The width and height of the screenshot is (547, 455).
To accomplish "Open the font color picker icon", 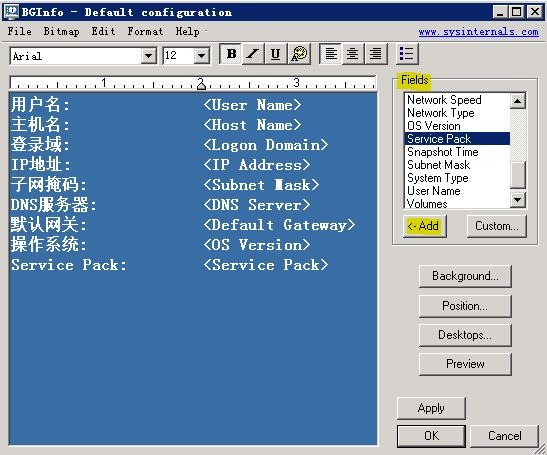I will [298, 54].
